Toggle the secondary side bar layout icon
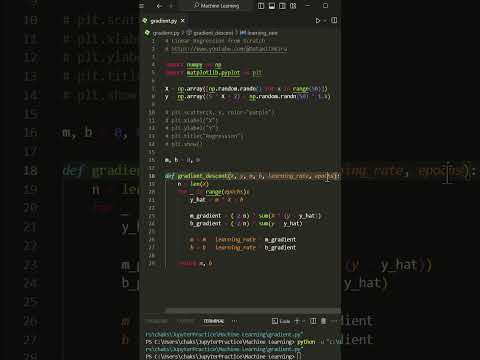This screenshot has height=360, width=480. pyautogui.click(x=282, y=6)
